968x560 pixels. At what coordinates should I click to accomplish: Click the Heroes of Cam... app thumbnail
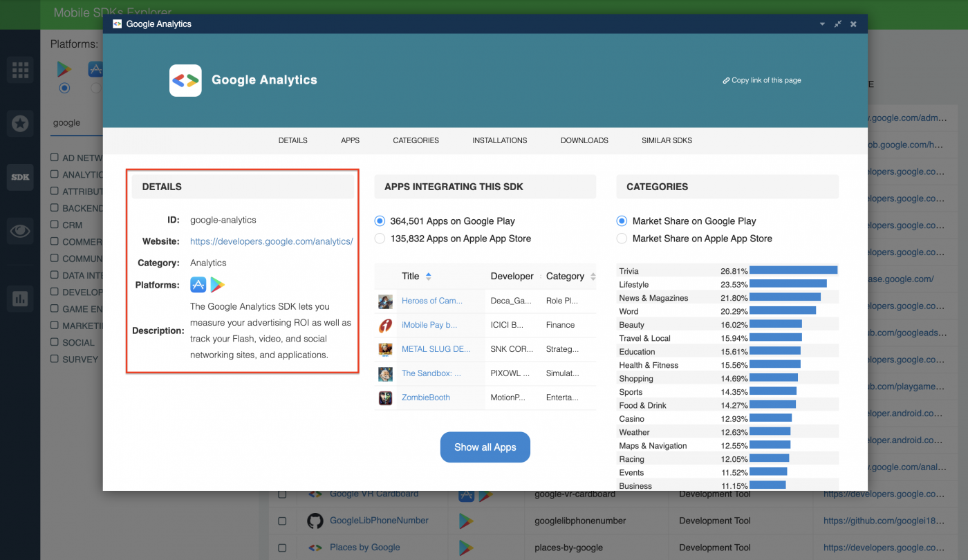[385, 301]
